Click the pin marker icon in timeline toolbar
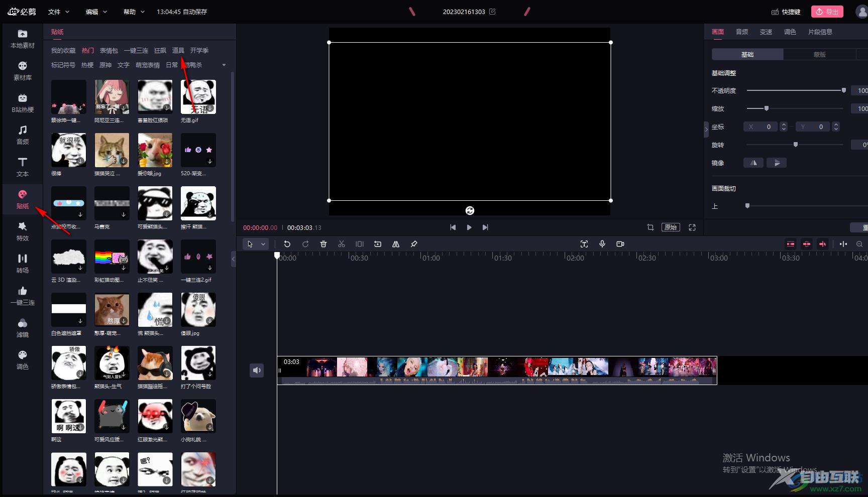Screen dimensions: 868x497 click(x=414, y=244)
